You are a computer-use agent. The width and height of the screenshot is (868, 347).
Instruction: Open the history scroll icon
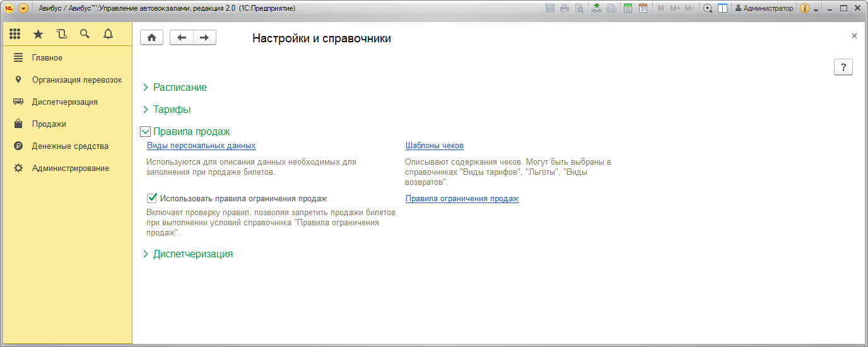point(61,34)
